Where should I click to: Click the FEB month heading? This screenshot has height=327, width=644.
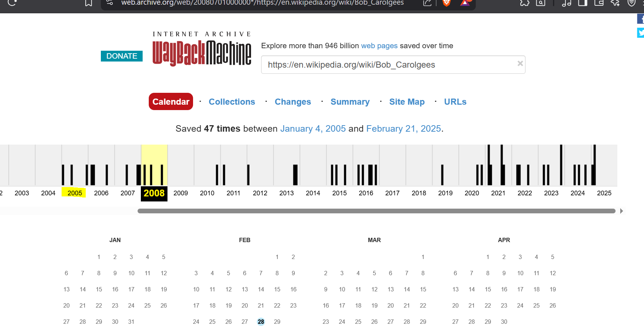(245, 240)
